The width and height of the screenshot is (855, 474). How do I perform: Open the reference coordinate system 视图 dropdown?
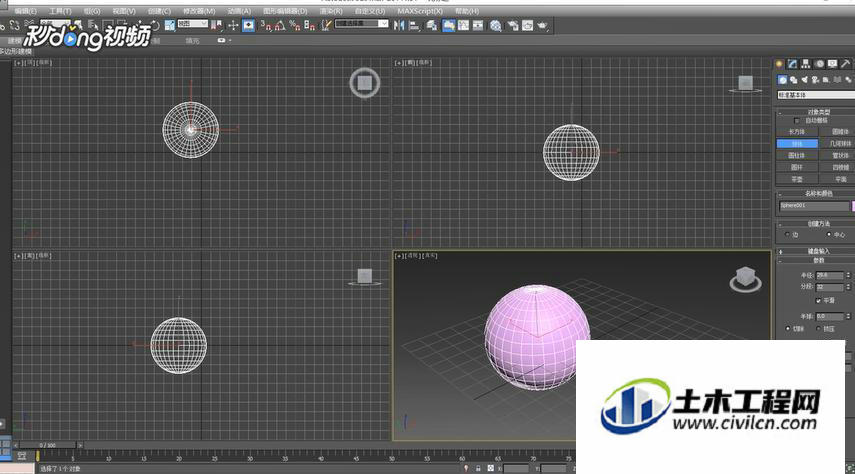192,23
